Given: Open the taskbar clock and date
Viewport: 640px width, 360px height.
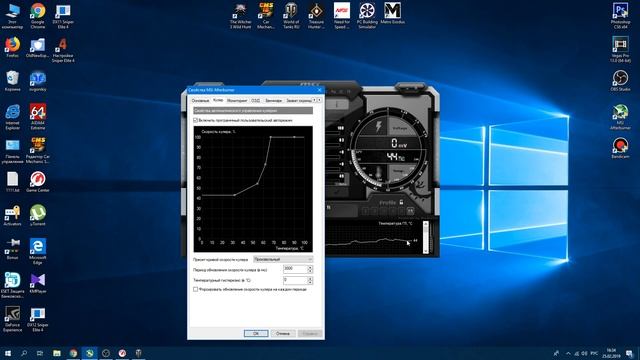Looking at the screenshot, I should (x=611, y=353).
